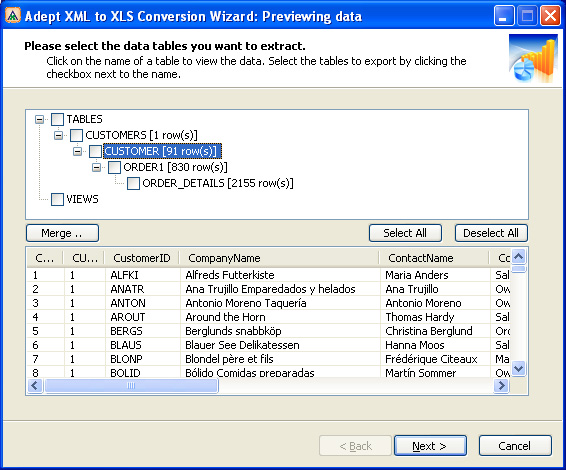View ORDER1 [830 row(s)] table data

coord(175,167)
